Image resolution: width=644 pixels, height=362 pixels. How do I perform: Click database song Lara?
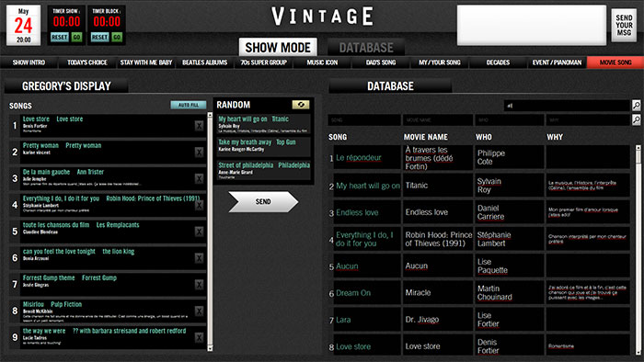(343, 320)
